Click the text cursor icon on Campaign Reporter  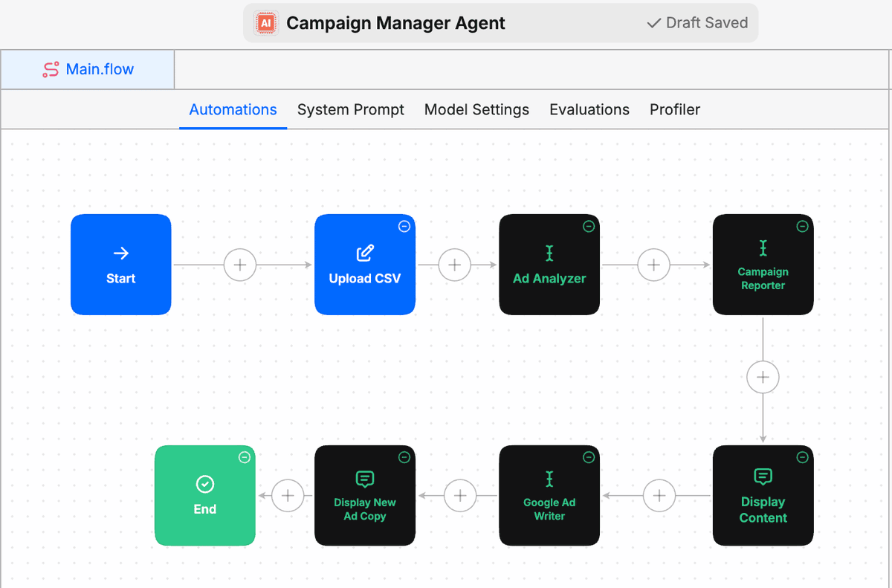tap(763, 248)
